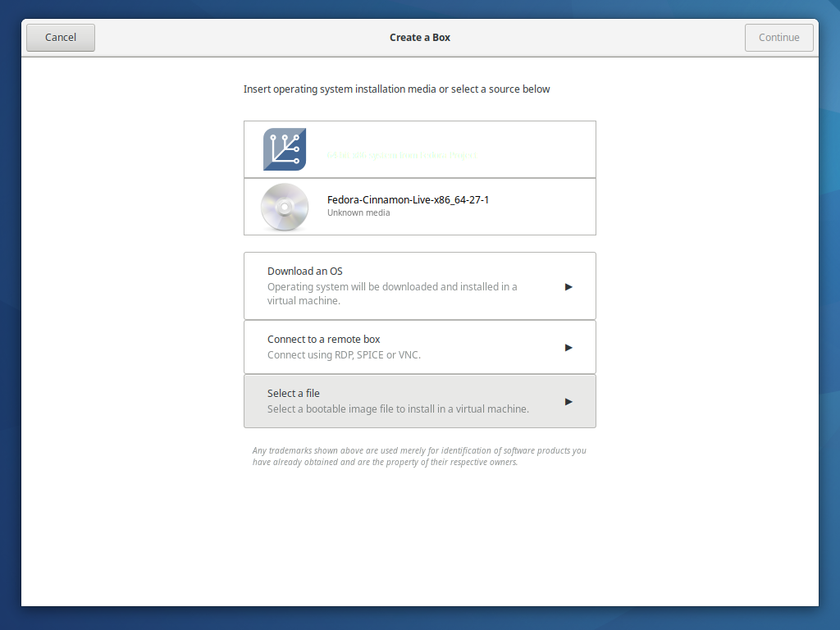Click '64-bit x86 system from Fedora Project' text
The width and height of the screenshot is (840, 630).
coord(401,155)
